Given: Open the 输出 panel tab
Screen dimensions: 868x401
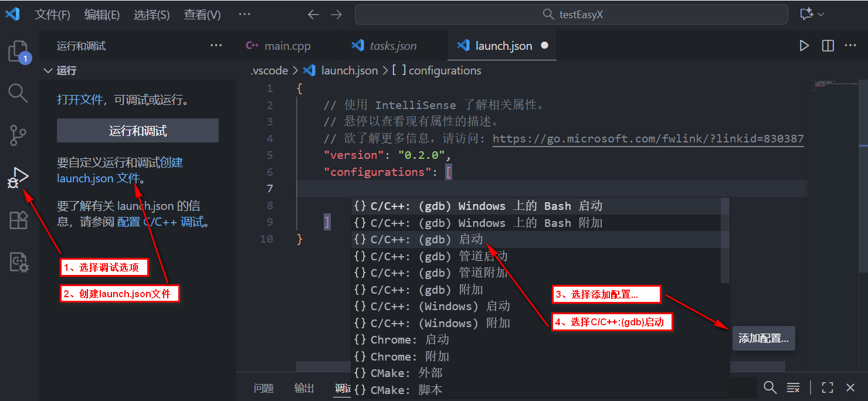Looking at the screenshot, I should [x=304, y=388].
